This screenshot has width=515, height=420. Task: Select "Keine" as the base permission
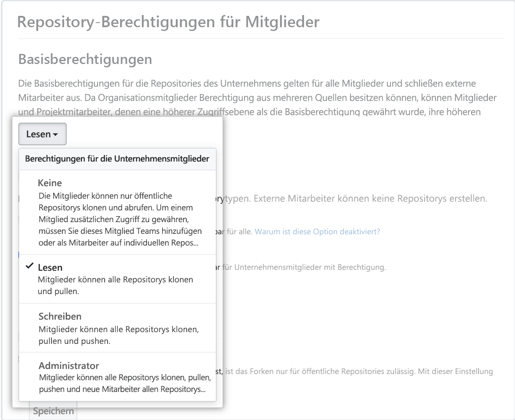(x=50, y=183)
